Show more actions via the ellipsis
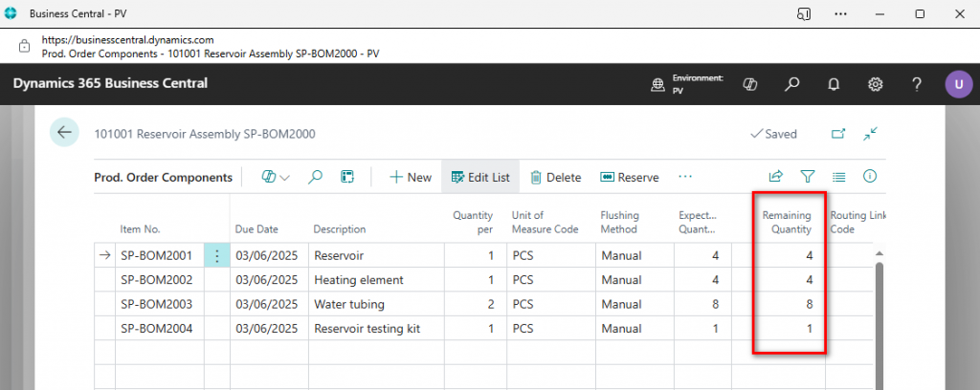Viewport: 980px width, 390px height. [x=685, y=177]
